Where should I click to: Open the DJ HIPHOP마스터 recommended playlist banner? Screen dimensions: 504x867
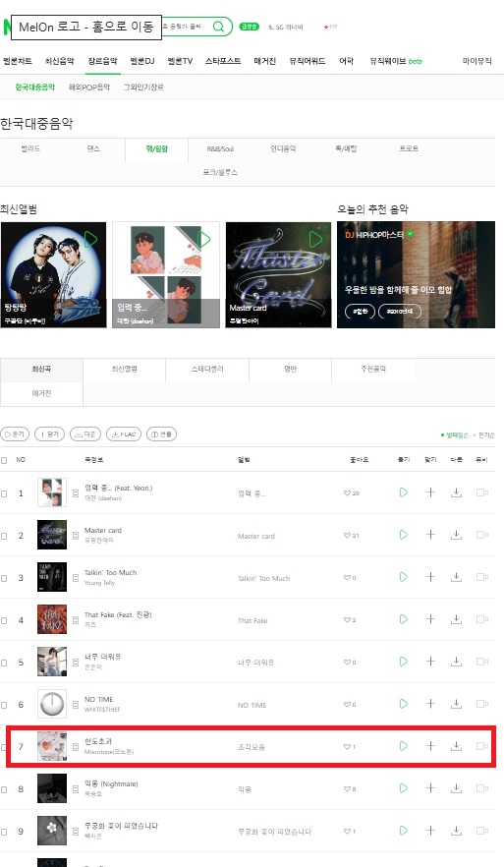(417, 275)
